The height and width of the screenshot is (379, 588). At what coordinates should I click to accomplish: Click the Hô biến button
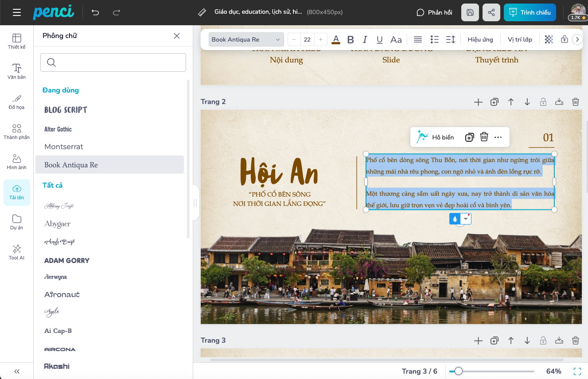[x=436, y=137]
